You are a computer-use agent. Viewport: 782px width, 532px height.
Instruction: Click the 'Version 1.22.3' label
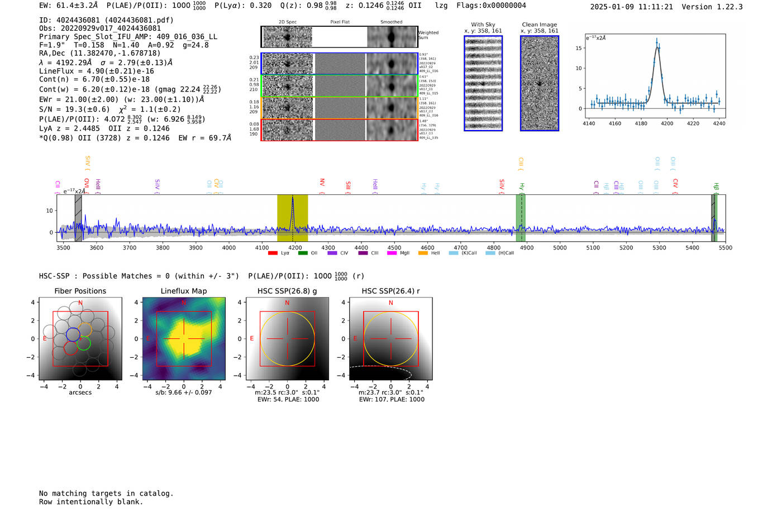[712, 7]
